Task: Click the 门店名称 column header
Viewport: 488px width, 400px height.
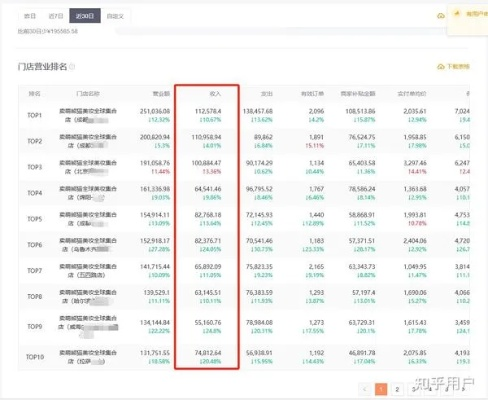Action: coord(88,94)
